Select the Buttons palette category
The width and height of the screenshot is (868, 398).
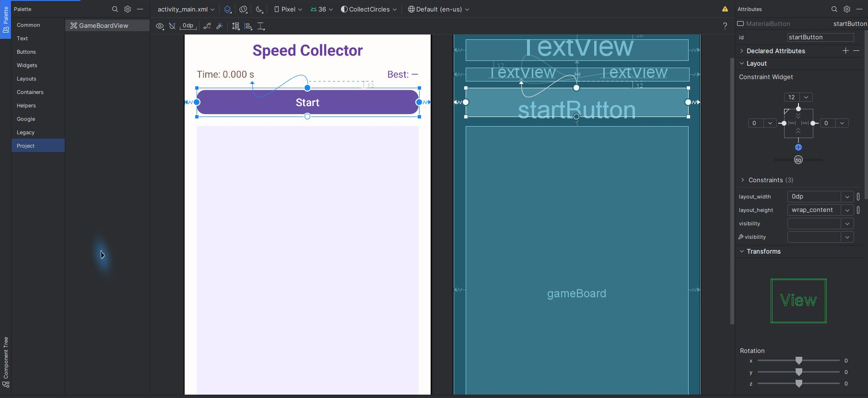tap(38, 52)
